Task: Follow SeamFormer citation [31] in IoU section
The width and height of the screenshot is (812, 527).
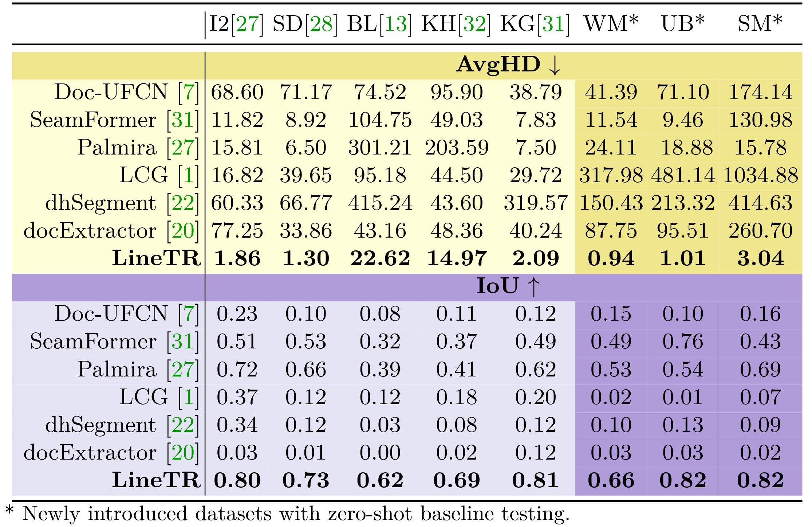Action: coord(183,342)
